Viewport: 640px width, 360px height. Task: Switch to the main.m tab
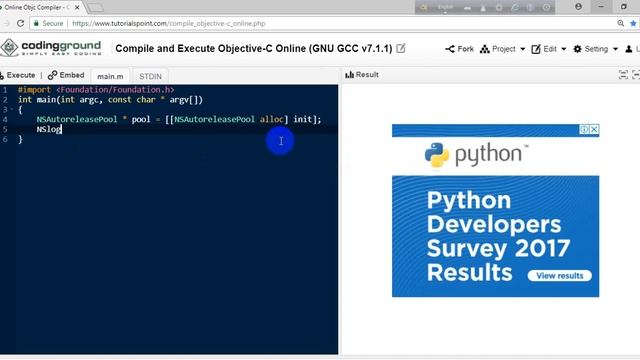[110, 76]
